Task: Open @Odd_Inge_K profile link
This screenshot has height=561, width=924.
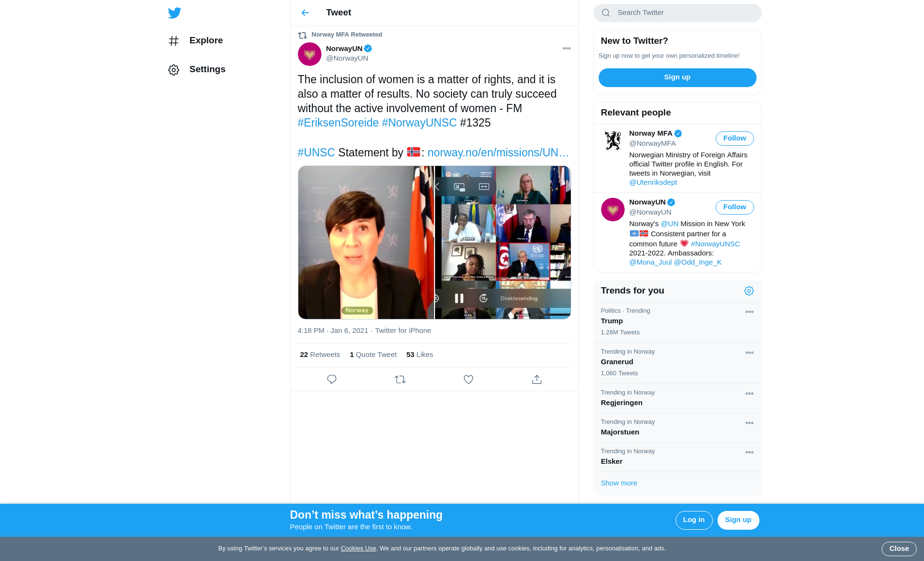Action: tap(697, 263)
